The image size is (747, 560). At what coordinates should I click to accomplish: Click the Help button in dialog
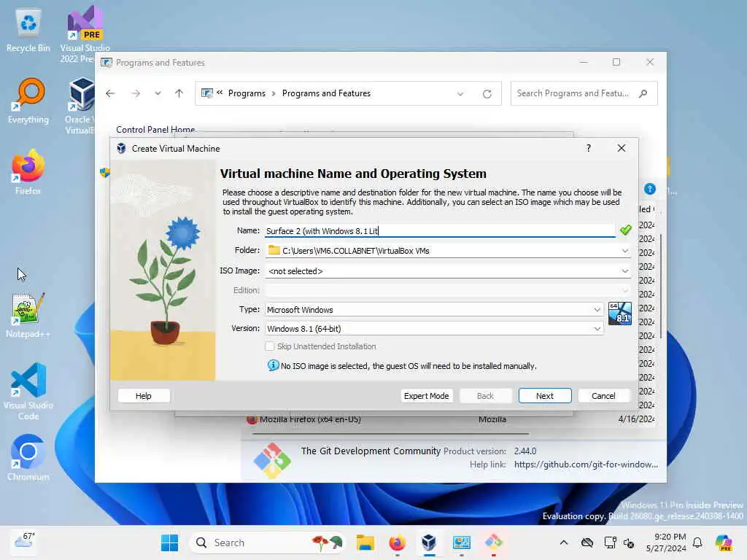144,396
